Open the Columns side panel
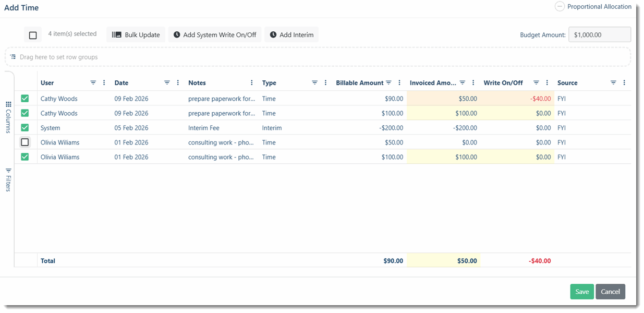 point(8,117)
